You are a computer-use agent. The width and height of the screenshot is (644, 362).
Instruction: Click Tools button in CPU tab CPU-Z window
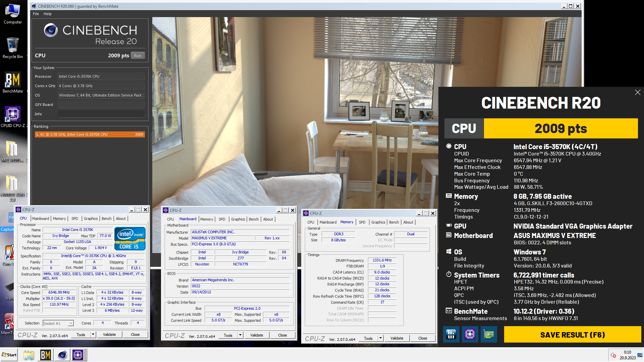point(81,335)
